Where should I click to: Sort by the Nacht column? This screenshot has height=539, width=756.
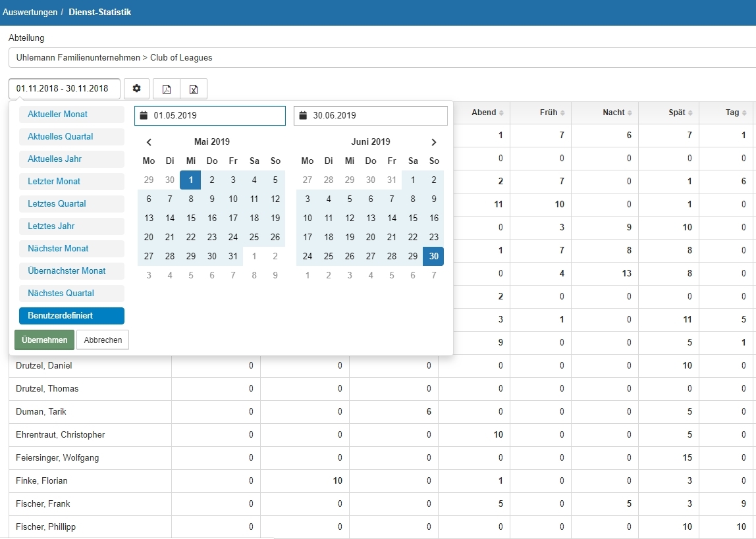617,113
